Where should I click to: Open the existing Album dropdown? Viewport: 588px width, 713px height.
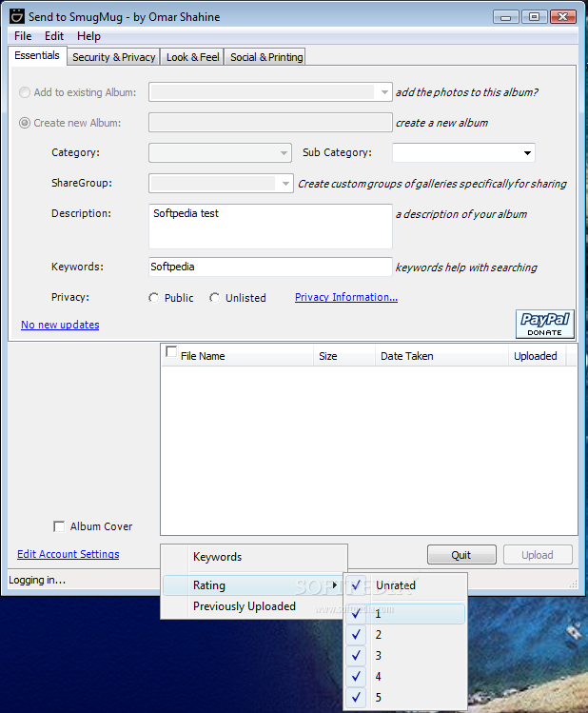click(384, 92)
